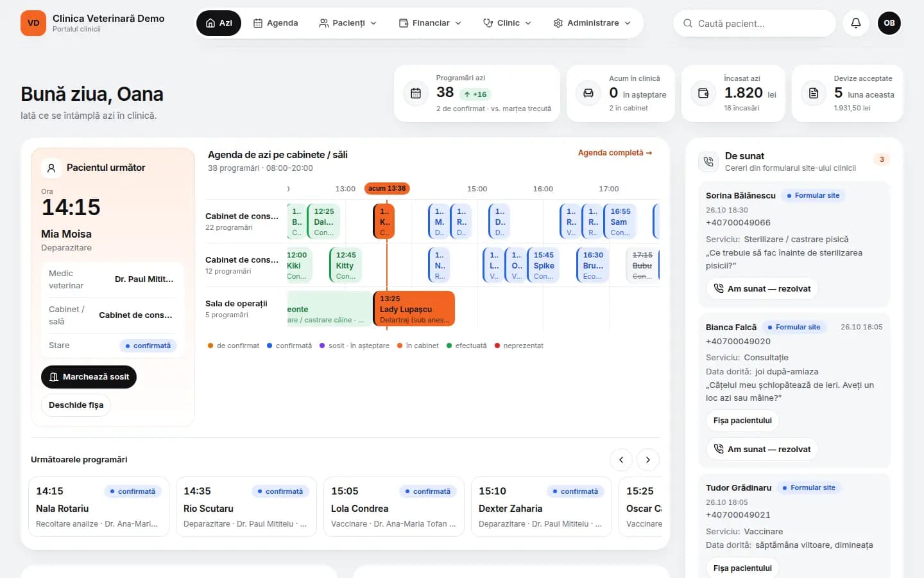This screenshot has width=924, height=578.
Task: Select the acum 13:38 current time marker
Action: point(387,189)
